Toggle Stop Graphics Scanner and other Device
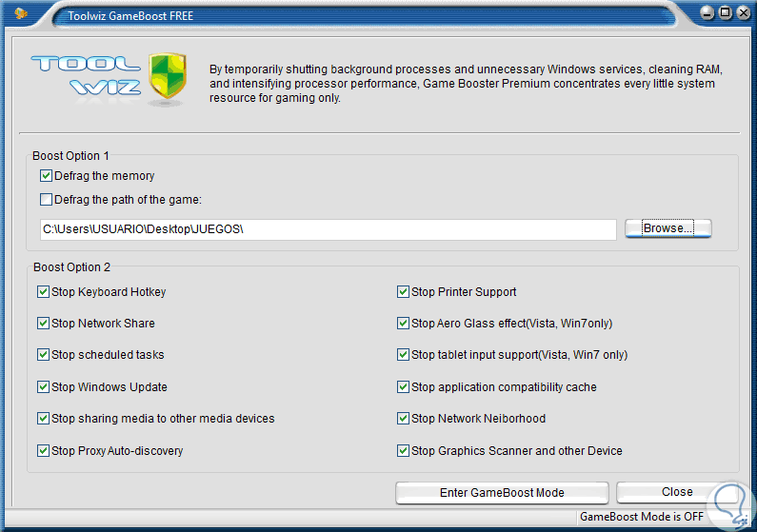Screen dimensions: 757x532 pyautogui.click(x=403, y=450)
